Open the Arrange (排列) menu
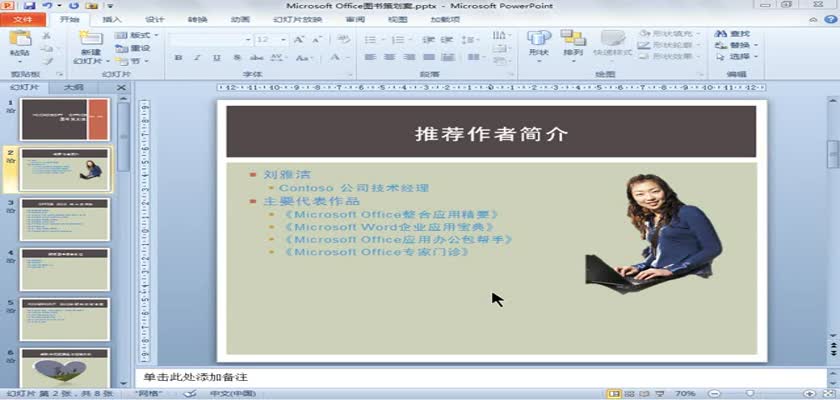840x400 pixels. click(573, 44)
